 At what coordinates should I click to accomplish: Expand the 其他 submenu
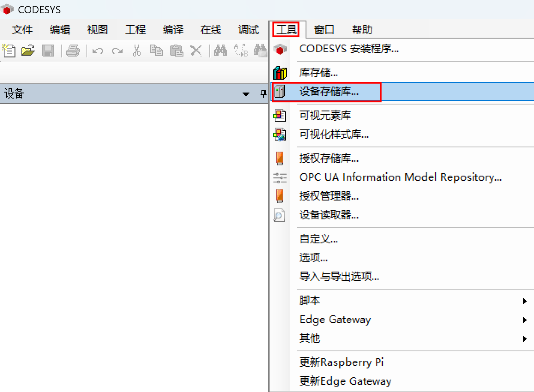click(309, 338)
